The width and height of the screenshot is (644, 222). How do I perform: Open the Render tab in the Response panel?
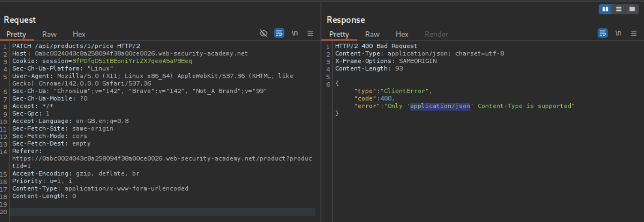(436, 34)
